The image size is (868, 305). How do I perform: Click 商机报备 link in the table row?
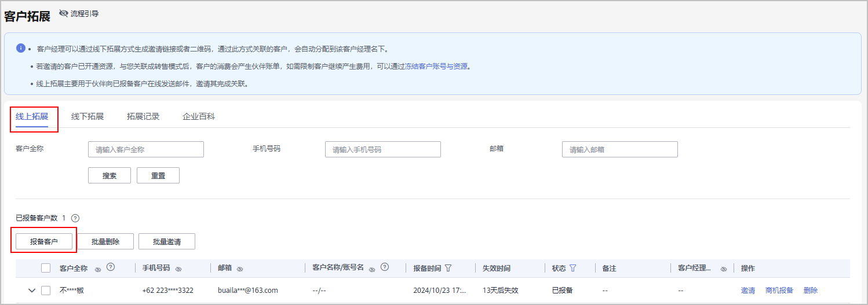779,291
